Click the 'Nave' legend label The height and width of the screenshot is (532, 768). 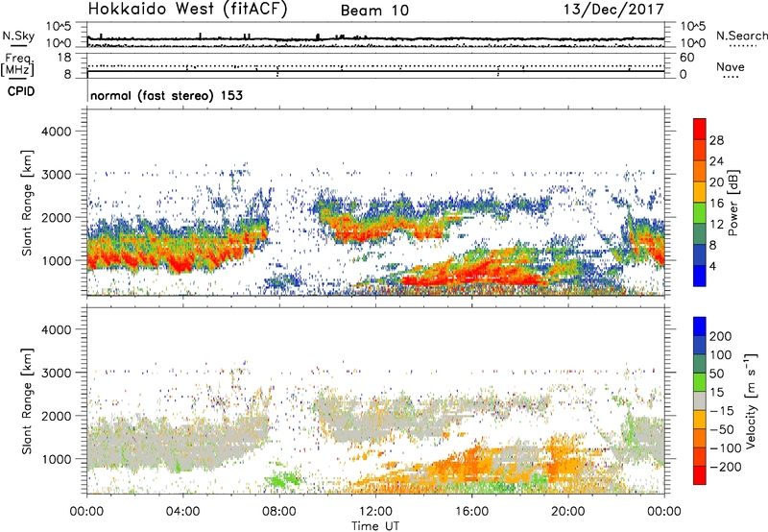point(731,67)
